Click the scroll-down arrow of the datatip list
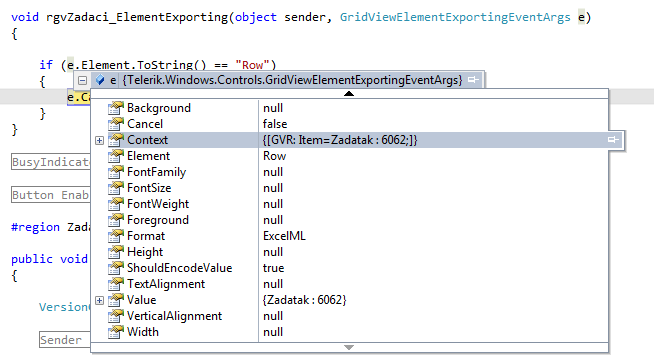 tap(349, 347)
